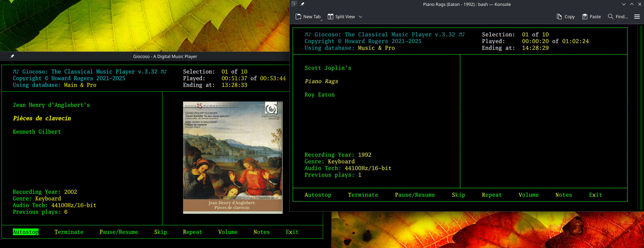
Task: Toggle Repeat in the Konsole Giocoso session
Action: coord(492,195)
